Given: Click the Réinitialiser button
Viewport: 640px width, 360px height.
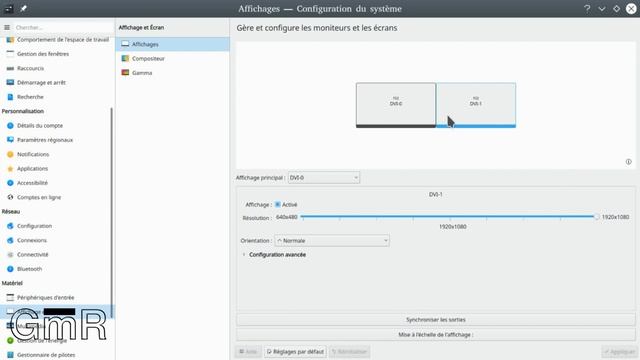Looking at the screenshot, I should pos(349,351).
